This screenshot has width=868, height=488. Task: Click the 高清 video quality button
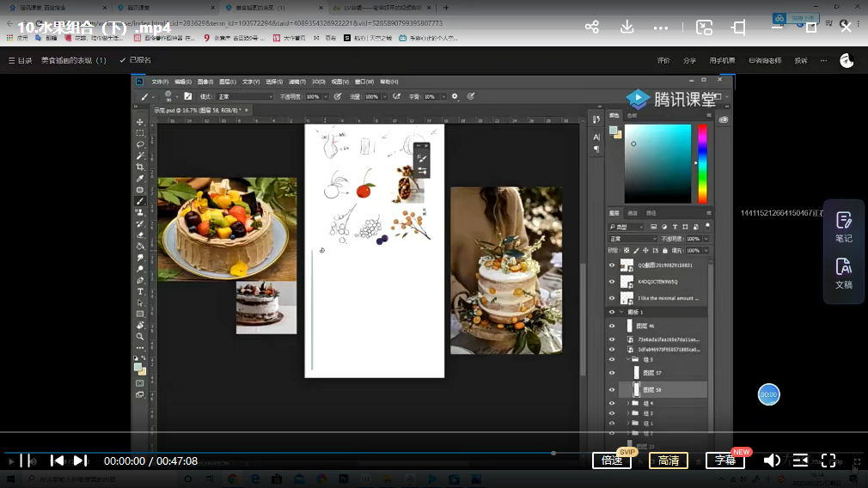(669, 461)
